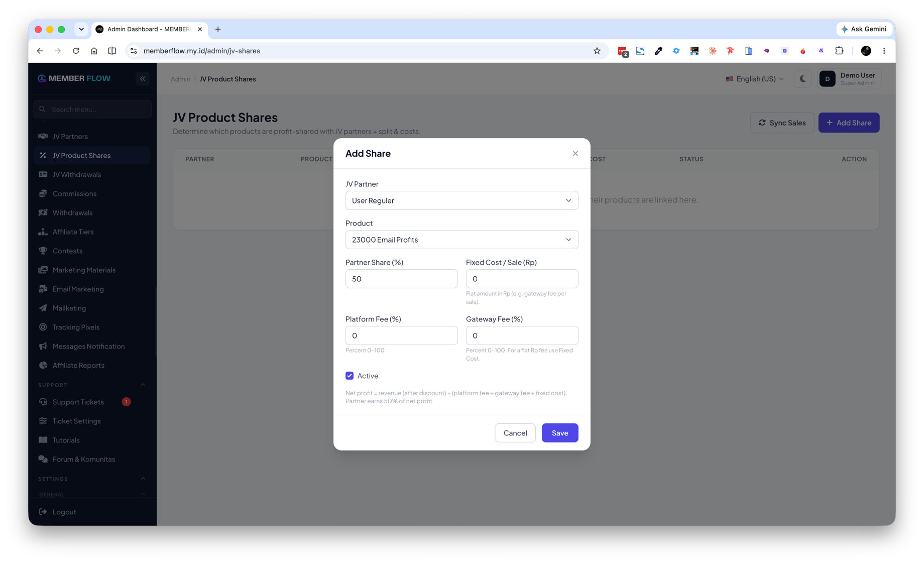Image resolution: width=924 pixels, height=563 pixels.
Task: Uncheck the Active checkbox
Action: 350,376
